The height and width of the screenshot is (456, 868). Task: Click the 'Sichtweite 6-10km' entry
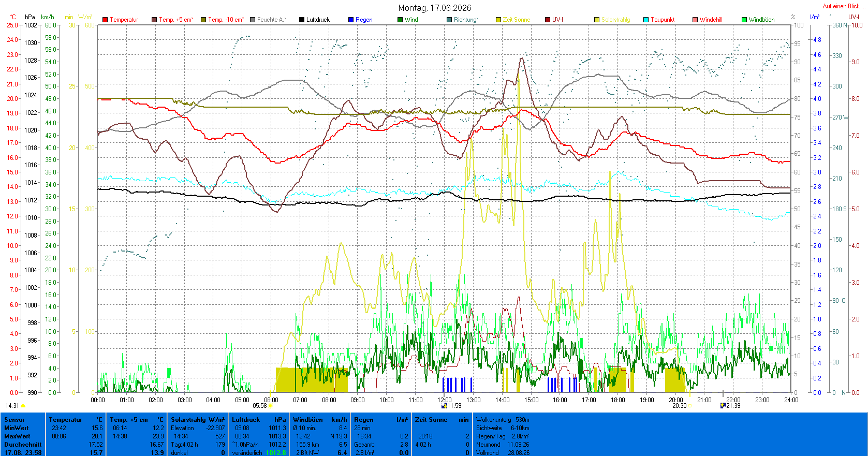point(503,428)
